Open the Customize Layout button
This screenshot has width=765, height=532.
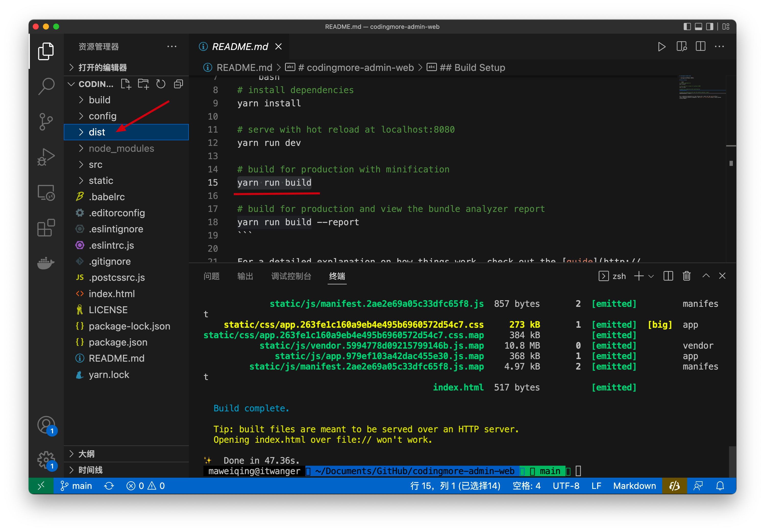[726, 27]
